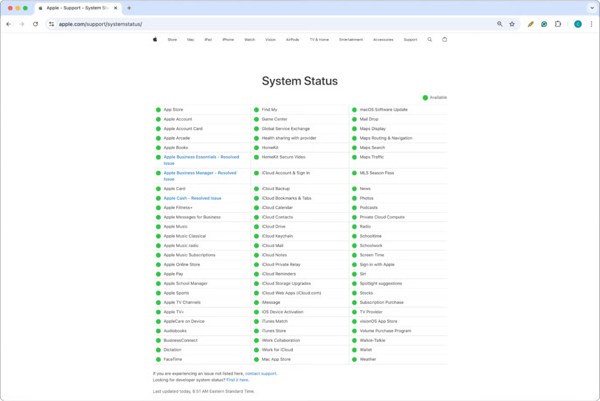Image resolution: width=600 pixels, height=401 pixels.
Task: Click the Mac App Store entry
Action: [276, 359]
